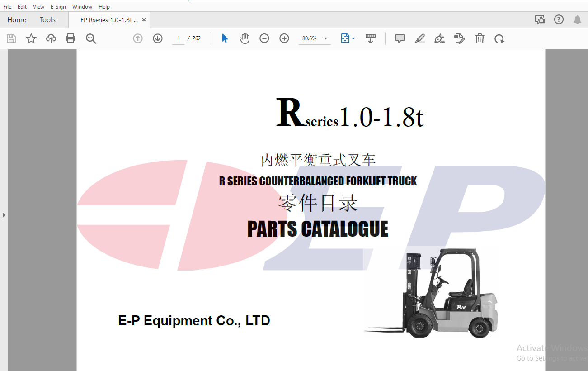Expand the page fit options arrow
The height and width of the screenshot is (371, 588).
click(x=353, y=38)
